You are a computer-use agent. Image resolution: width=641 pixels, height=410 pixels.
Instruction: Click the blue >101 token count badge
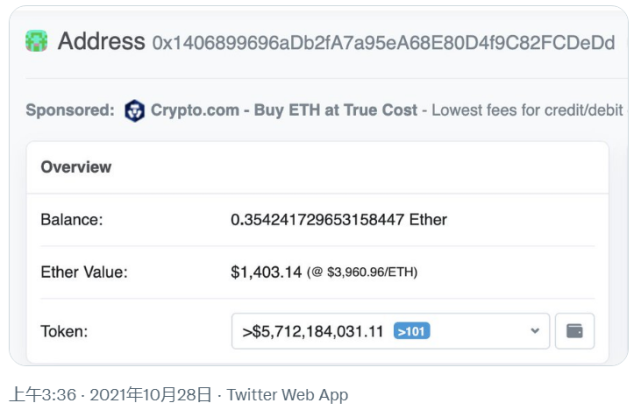tap(412, 331)
